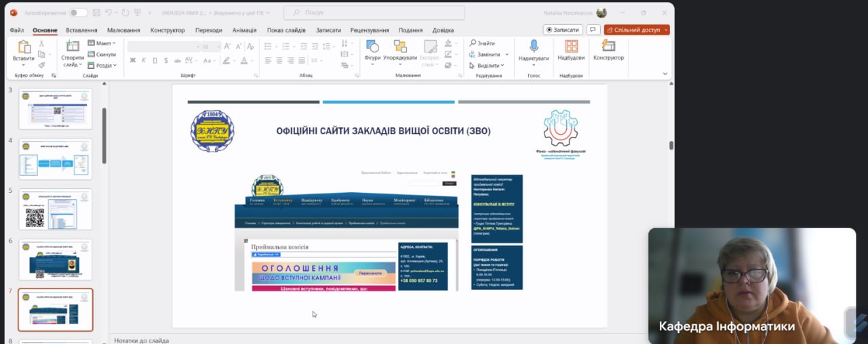Click Створити слайд new slide icon
The height and width of the screenshot is (344, 868).
click(x=72, y=46)
